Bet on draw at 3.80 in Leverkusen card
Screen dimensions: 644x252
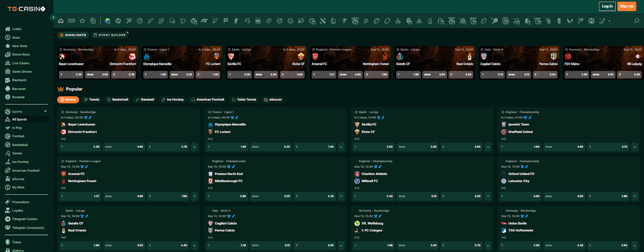(124, 147)
